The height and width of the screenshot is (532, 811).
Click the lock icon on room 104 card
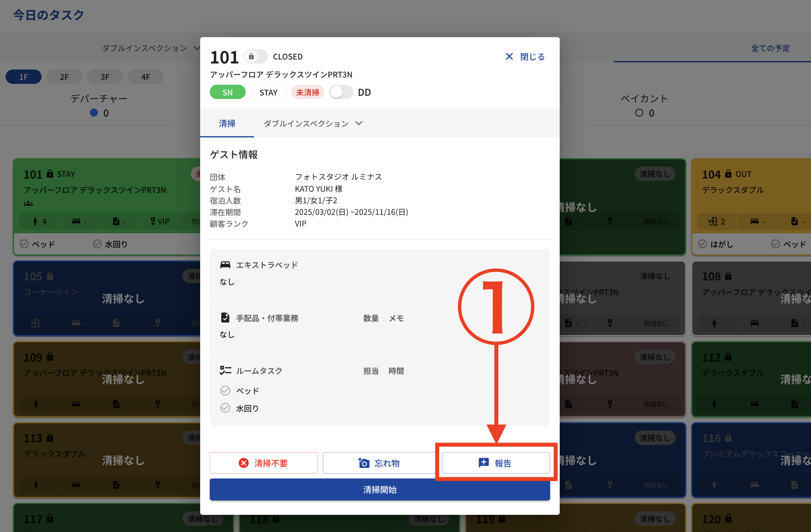728,174
